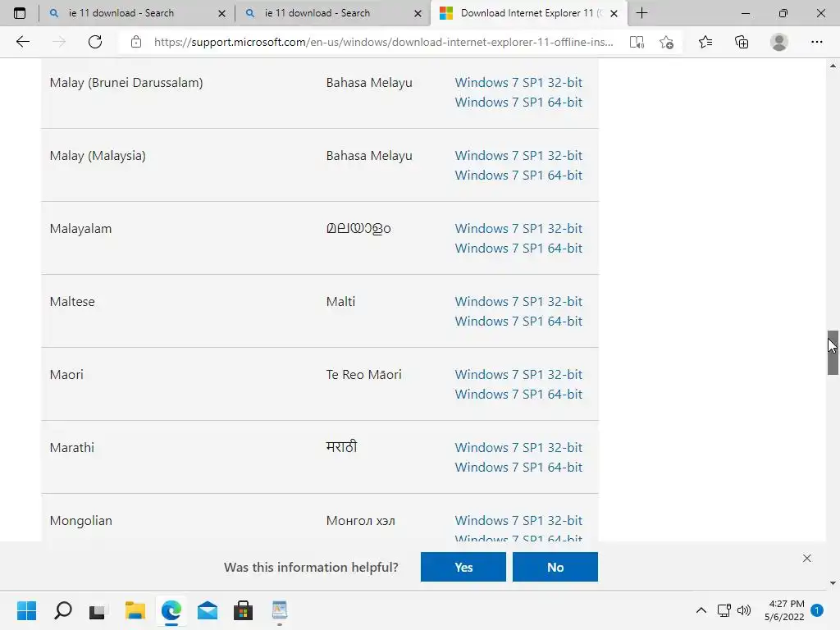Click the Microsoft Edge taskbar icon
This screenshot has width=840, height=630.
[x=171, y=610]
